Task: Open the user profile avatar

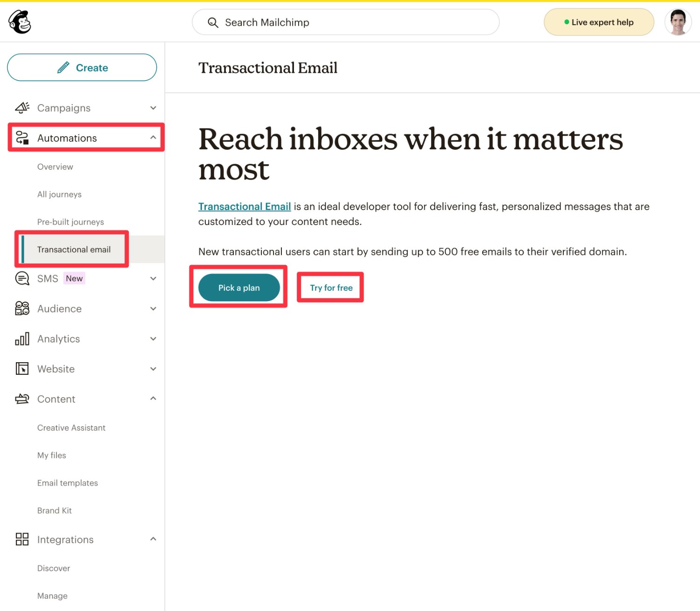Action: 678,22
